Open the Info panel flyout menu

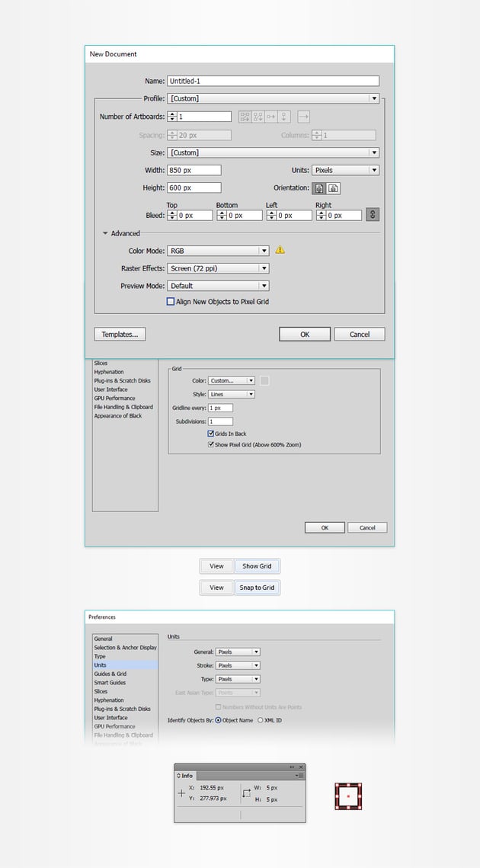pos(301,776)
